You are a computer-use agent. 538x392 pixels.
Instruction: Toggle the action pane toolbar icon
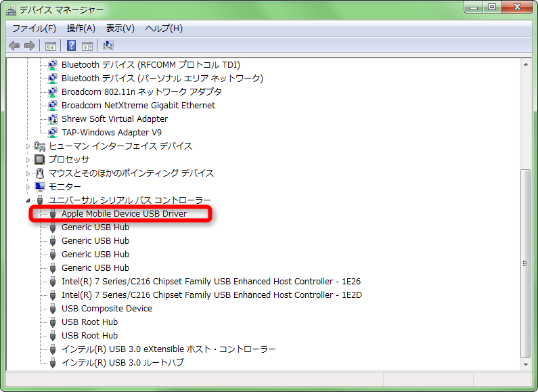click(x=87, y=45)
